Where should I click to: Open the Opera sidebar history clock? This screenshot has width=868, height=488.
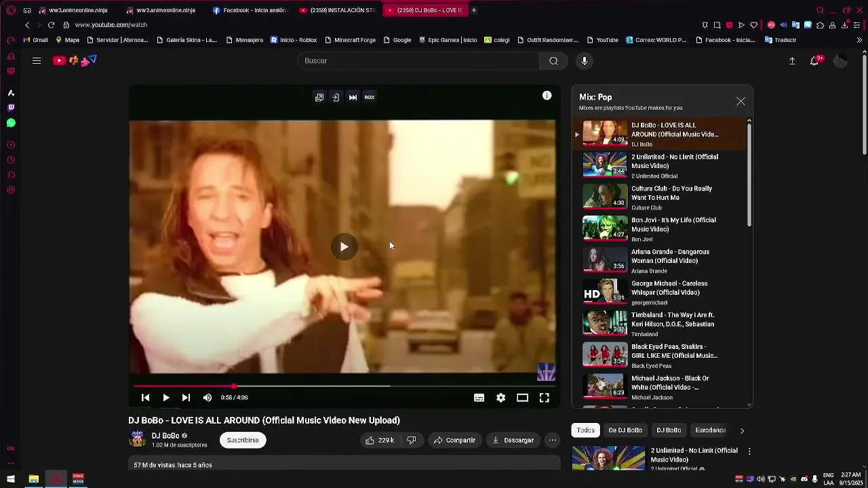tap(11, 160)
